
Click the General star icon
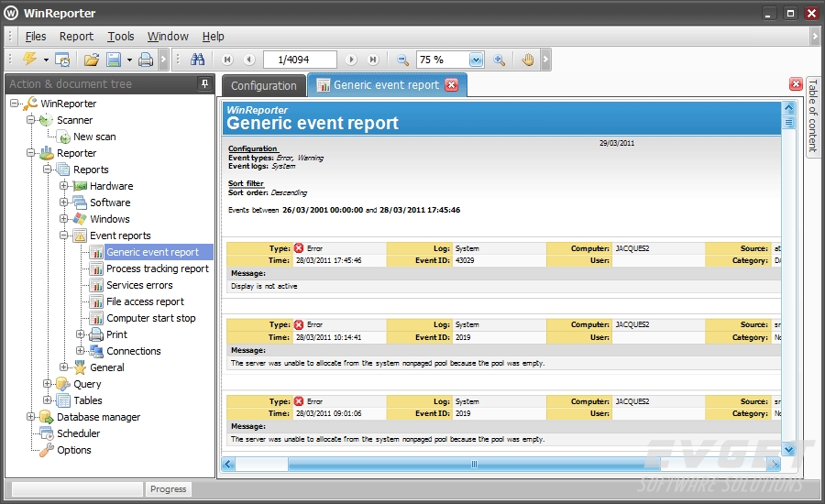[x=80, y=367]
